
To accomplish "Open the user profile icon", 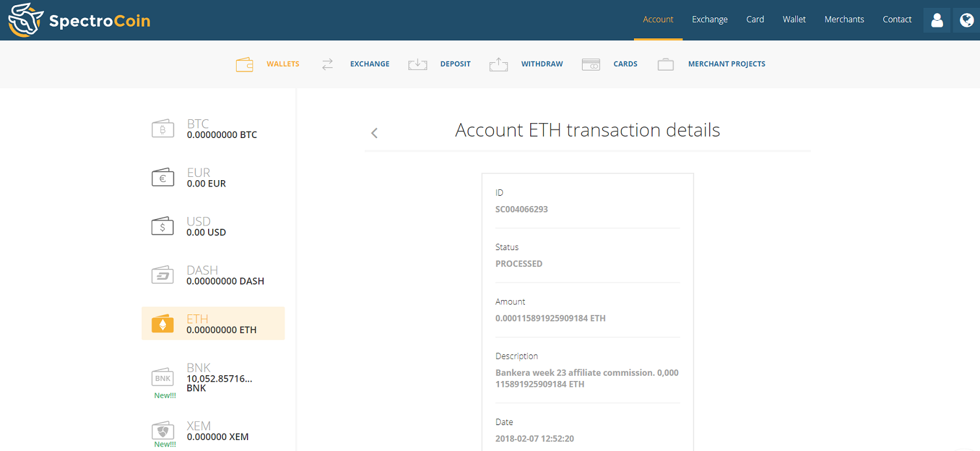I will [937, 20].
